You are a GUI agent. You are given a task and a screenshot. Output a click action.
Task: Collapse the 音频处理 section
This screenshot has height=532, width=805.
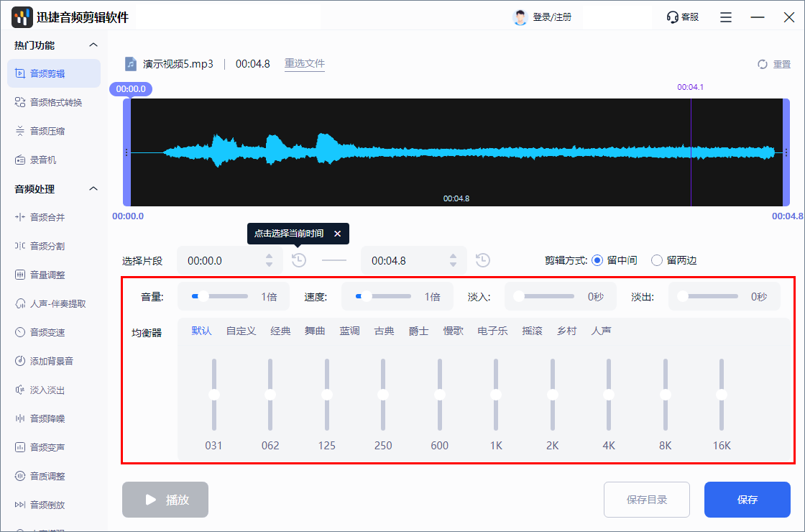[x=93, y=189]
